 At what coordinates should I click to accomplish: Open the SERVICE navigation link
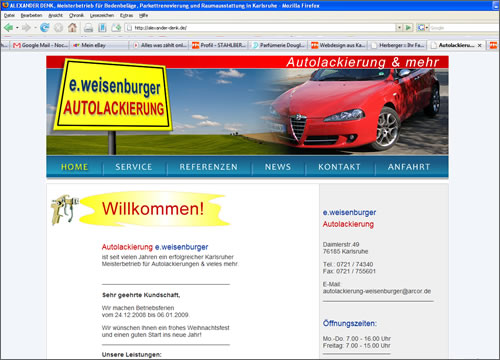pyautogui.click(x=134, y=167)
